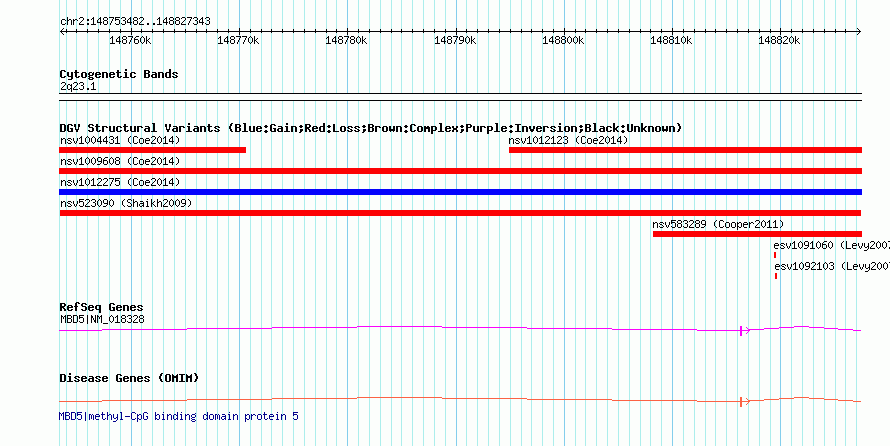This screenshot has height=446, width=890.
Task: Click the esv1092103 (Levy2007) label
Action: tap(832, 266)
